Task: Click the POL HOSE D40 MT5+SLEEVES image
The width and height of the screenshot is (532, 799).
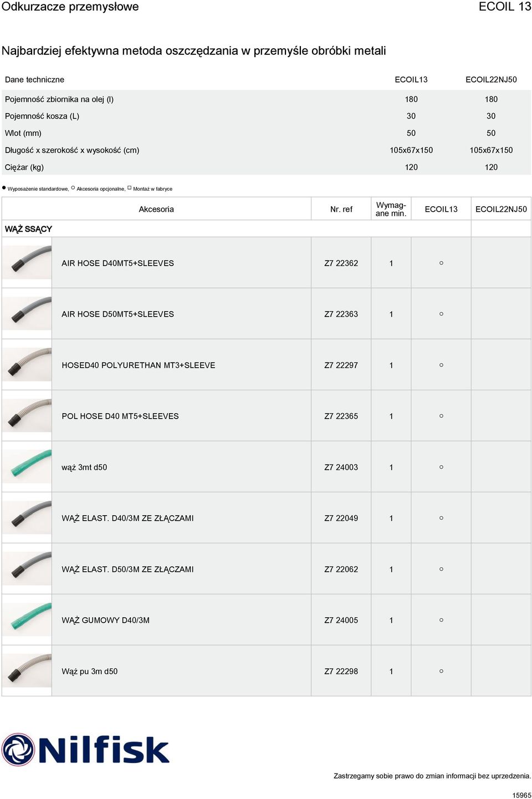Action: coord(27,415)
